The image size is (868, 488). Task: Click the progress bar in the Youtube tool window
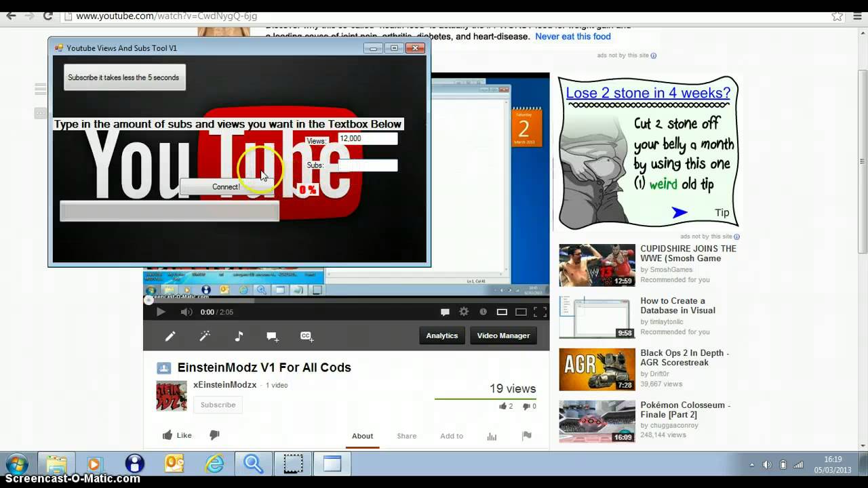[x=170, y=211]
